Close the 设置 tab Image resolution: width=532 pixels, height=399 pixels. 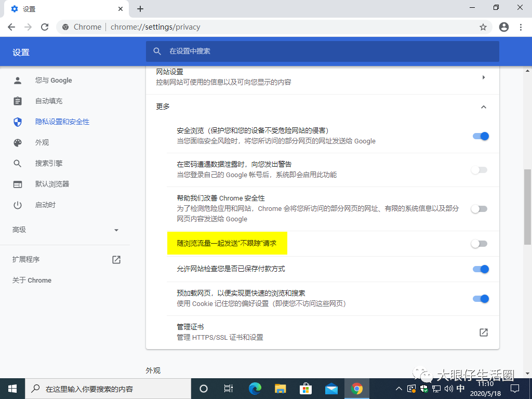pos(121,9)
